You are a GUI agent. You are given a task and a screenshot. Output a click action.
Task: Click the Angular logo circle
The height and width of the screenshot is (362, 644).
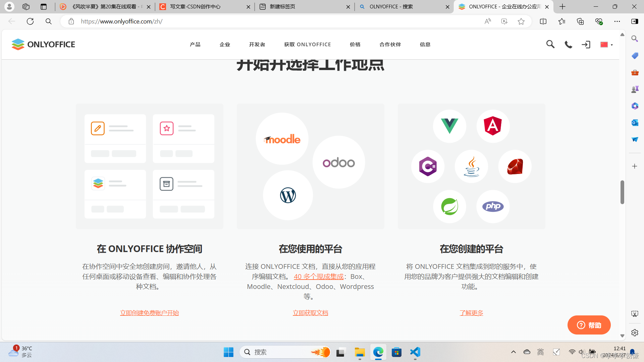pyautogui.click(x=493, y=126)
